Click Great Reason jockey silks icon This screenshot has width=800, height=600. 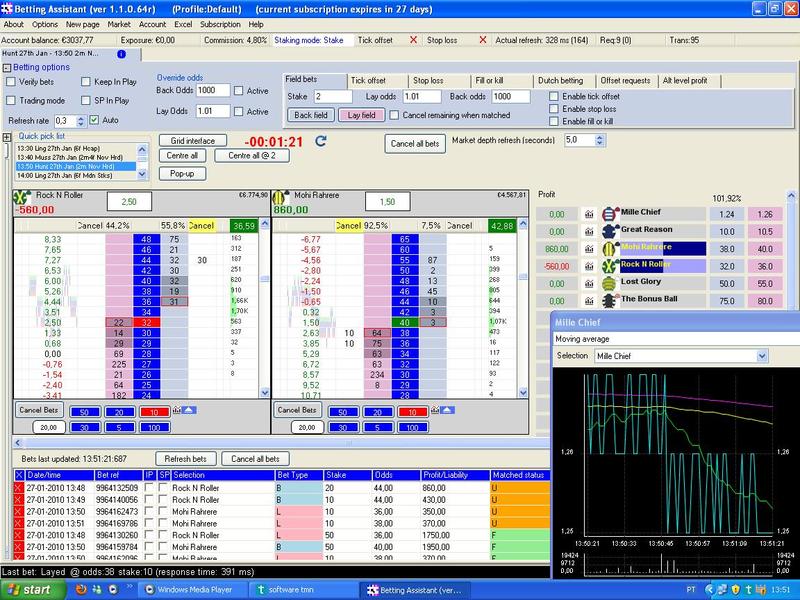coord(610,232)
